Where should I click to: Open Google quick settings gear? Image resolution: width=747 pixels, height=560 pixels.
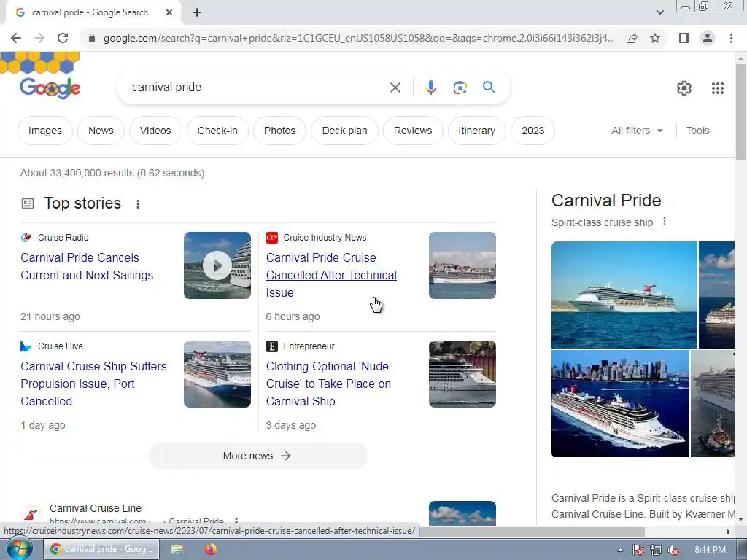[x=684, y=88]
